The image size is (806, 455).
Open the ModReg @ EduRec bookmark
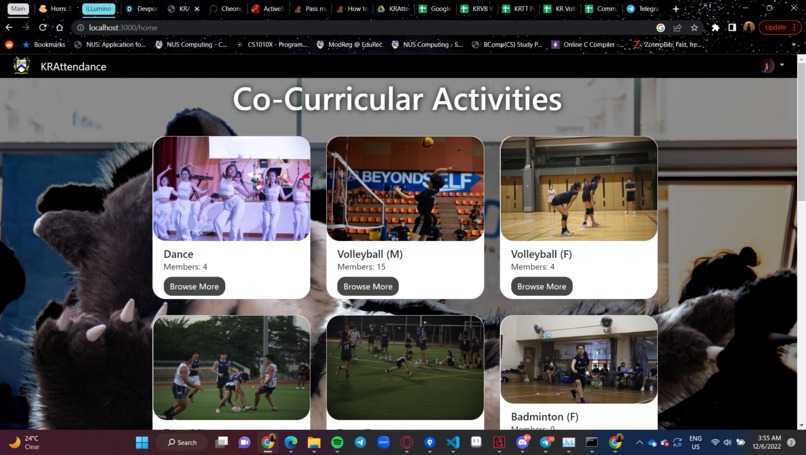point(350,45)
